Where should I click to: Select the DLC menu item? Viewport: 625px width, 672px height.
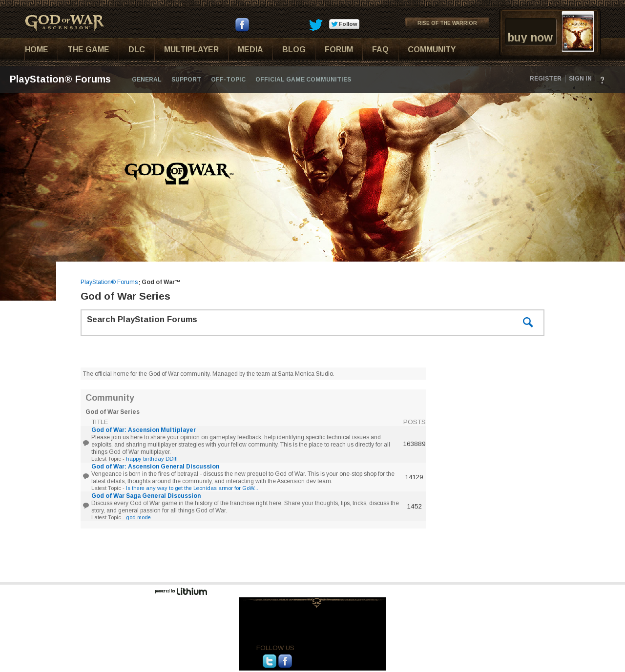click(x=137, y=50)
